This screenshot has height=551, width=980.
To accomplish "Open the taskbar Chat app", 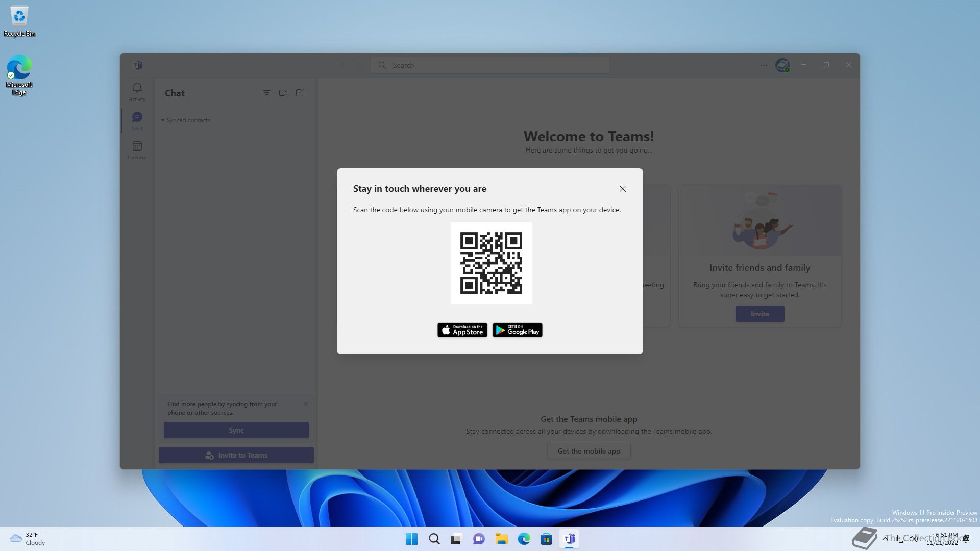I will (x=479, y=539).
